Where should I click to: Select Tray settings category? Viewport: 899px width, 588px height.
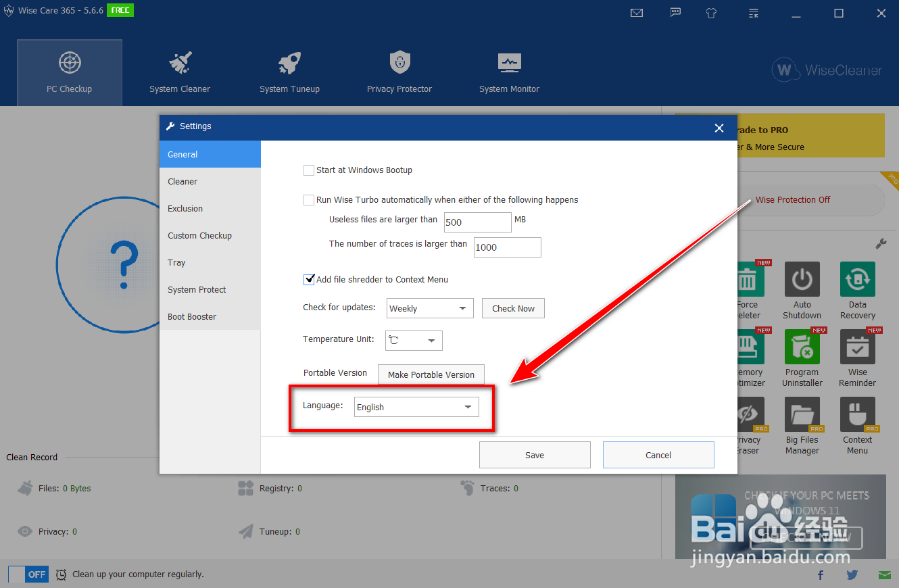coord(210,262)
